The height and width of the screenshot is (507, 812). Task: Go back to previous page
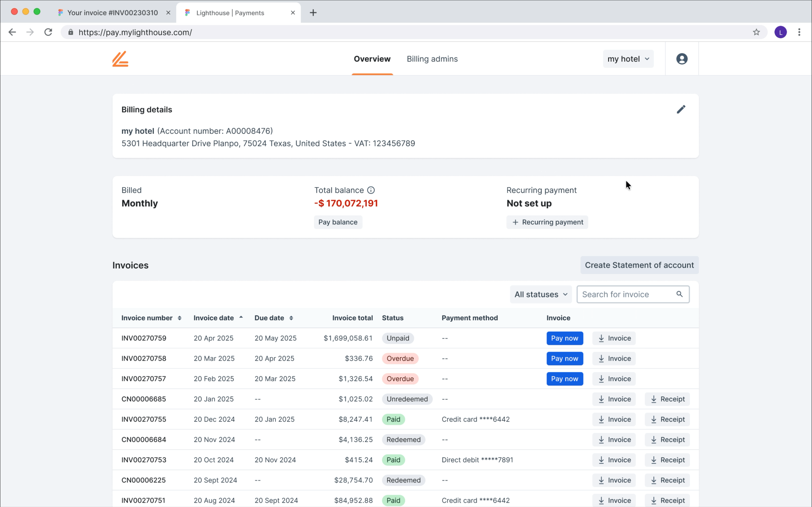pyautogui.click(x=12, y=32)
